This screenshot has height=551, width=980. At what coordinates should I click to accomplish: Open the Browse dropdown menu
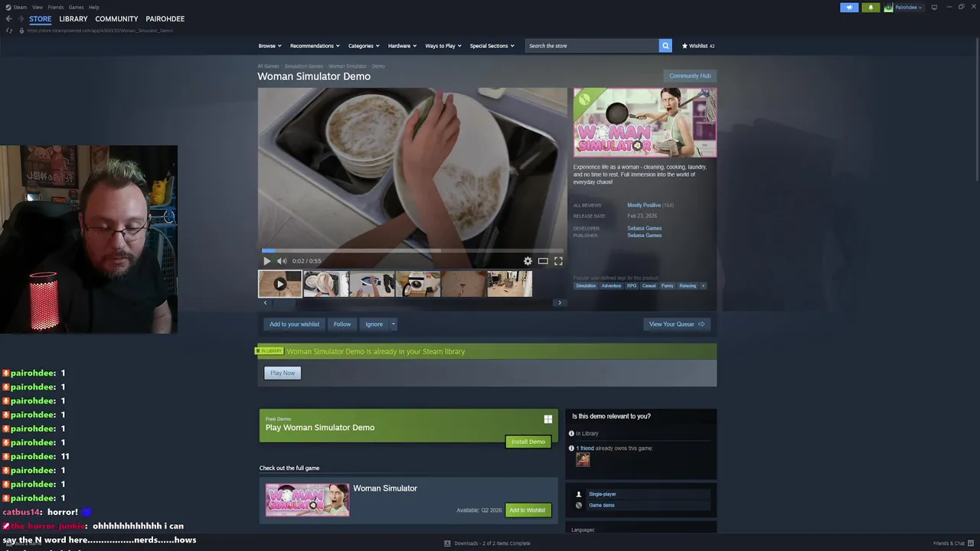click(269, 46)
